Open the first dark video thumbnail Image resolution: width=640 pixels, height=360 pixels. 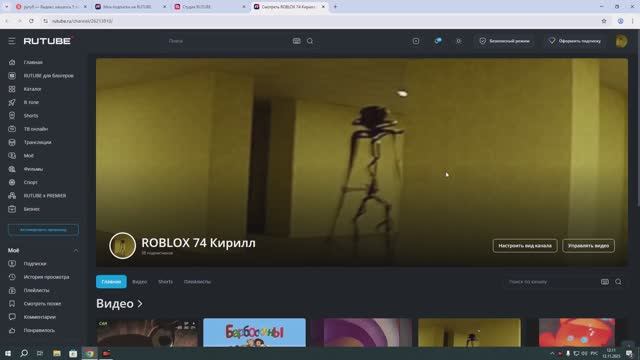click(147, 333)
